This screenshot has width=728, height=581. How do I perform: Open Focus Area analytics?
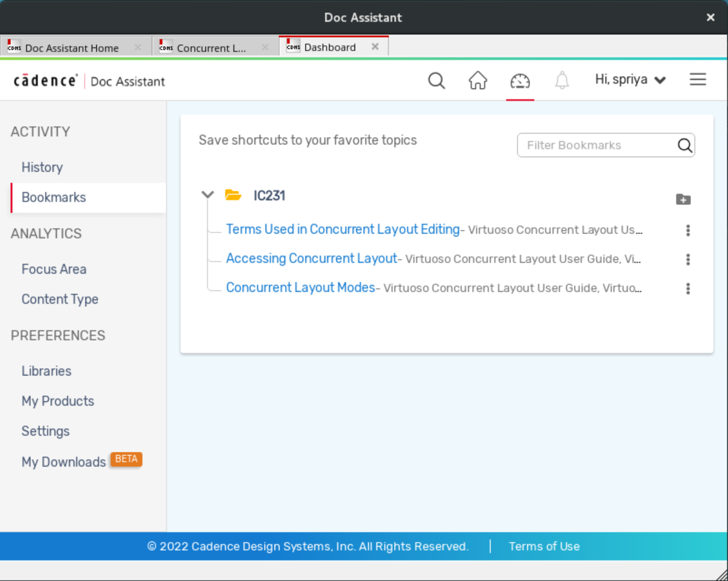(x=54, y=269)
